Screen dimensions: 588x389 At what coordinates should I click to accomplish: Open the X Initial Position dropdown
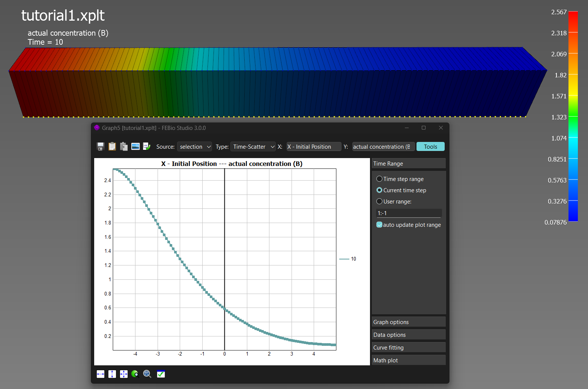pyautogui.click(x=314, y=147)
